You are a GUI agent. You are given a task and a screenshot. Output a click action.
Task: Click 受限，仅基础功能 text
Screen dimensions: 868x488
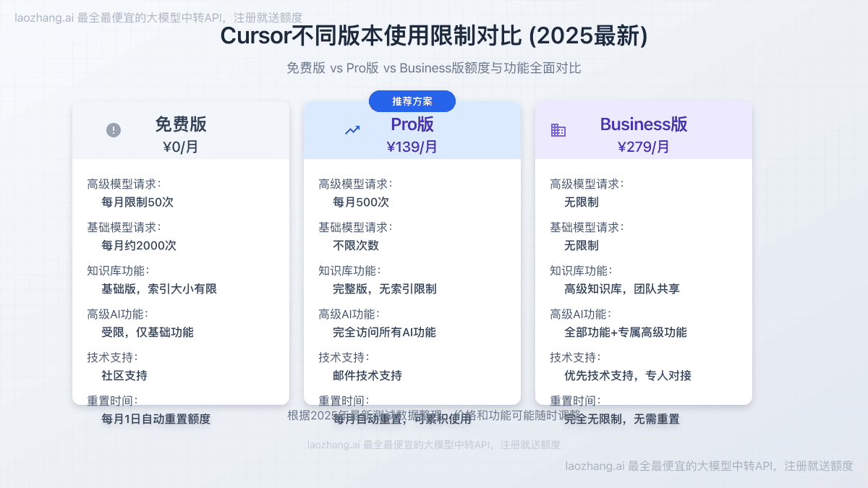click(x=148, y=332)
